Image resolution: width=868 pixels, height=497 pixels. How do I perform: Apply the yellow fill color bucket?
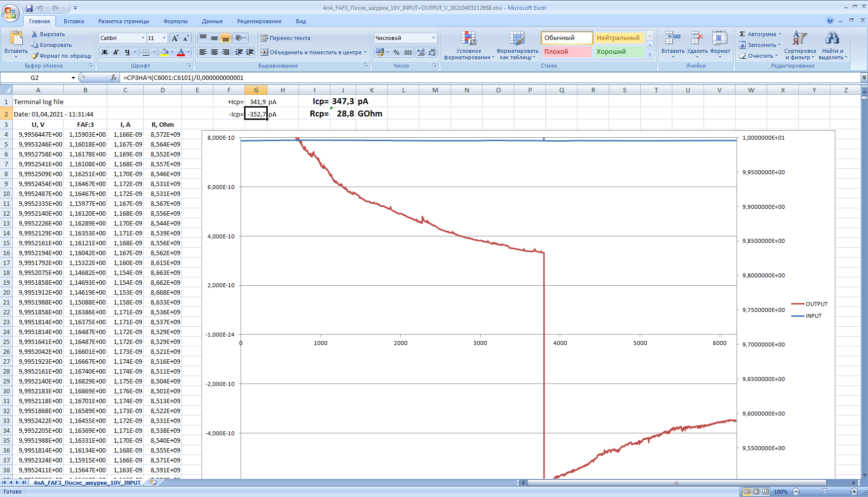(x=165, y=52)
